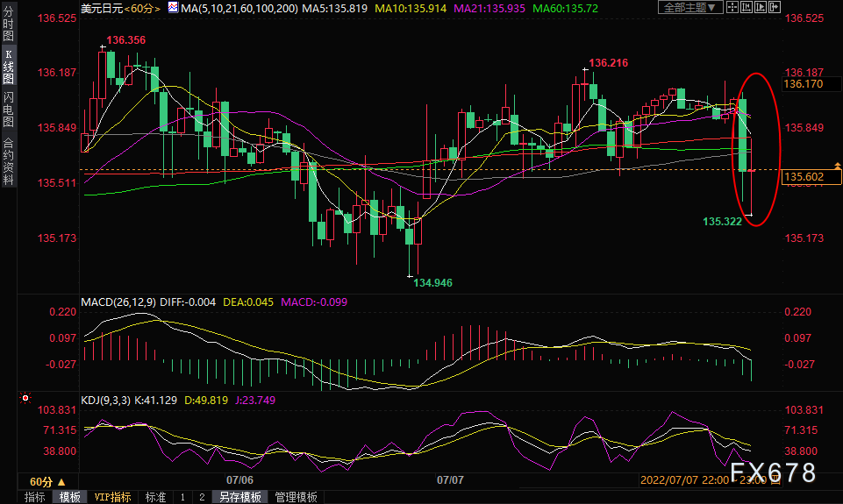
Task: Open the 全部主题 theme dropdown
Action: [689, 8]
